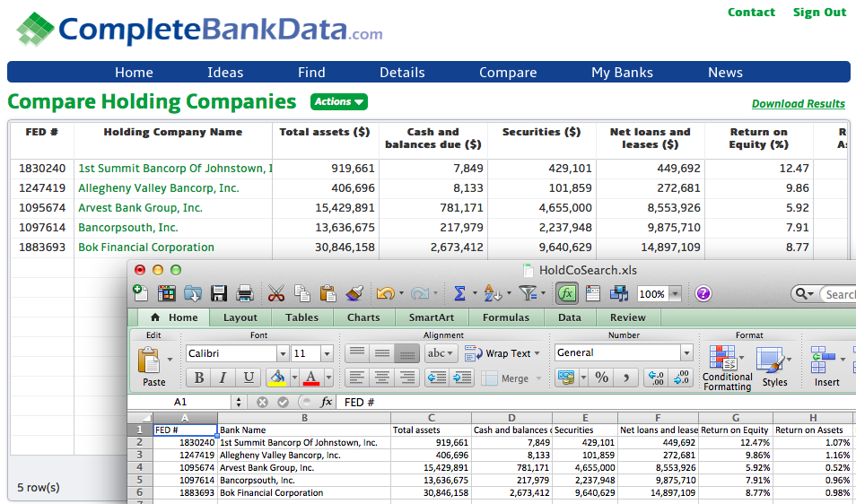Open templates gallery icon in Excel
The width and height of the screenshot is (856, 504).
tap(167, 293)
